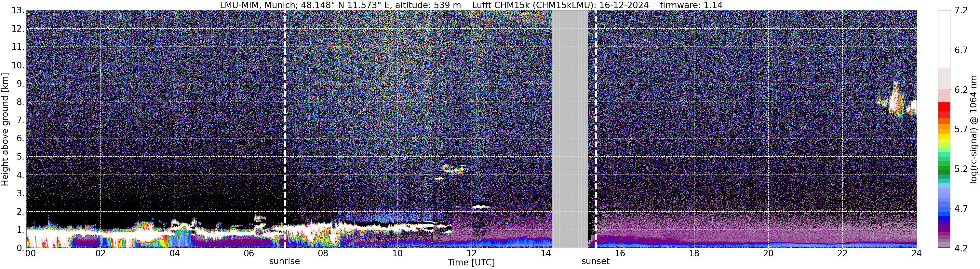Click the dashed white sunrise line
The width and height of the screenshot is (980, 269).
[x=285, y=129]
